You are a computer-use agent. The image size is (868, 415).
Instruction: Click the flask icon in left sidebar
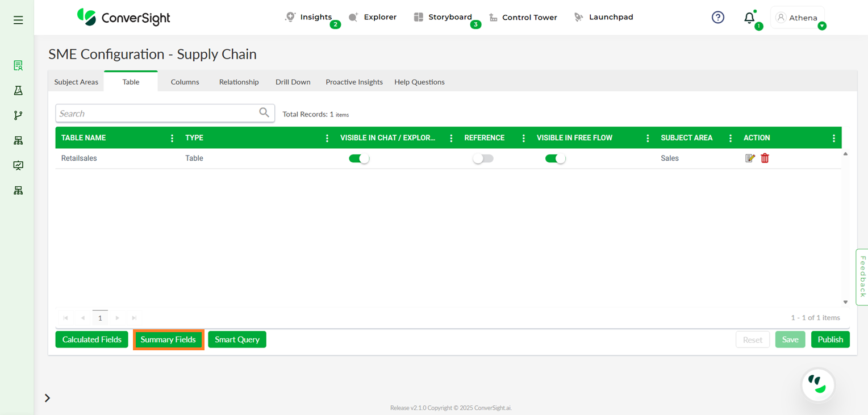click(18, 90)
